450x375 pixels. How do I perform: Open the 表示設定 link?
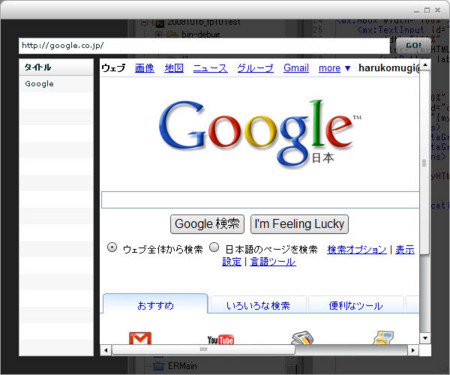(x=405, y=250)
